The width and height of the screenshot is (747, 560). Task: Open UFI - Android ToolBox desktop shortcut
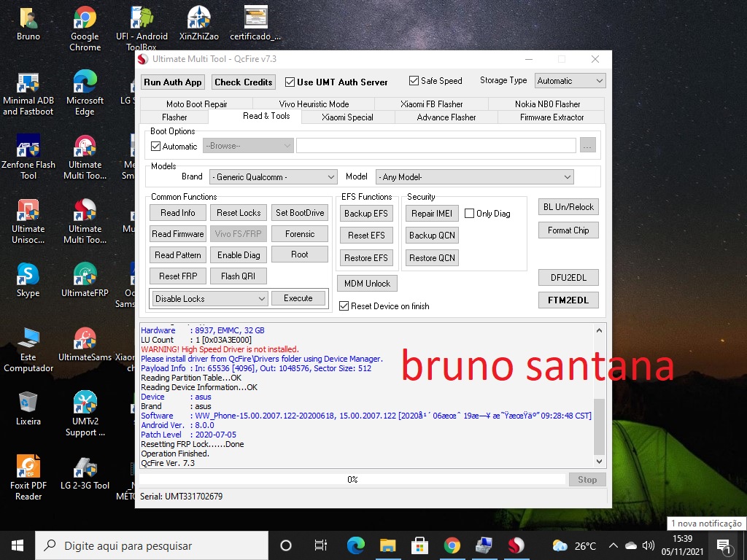142,28
